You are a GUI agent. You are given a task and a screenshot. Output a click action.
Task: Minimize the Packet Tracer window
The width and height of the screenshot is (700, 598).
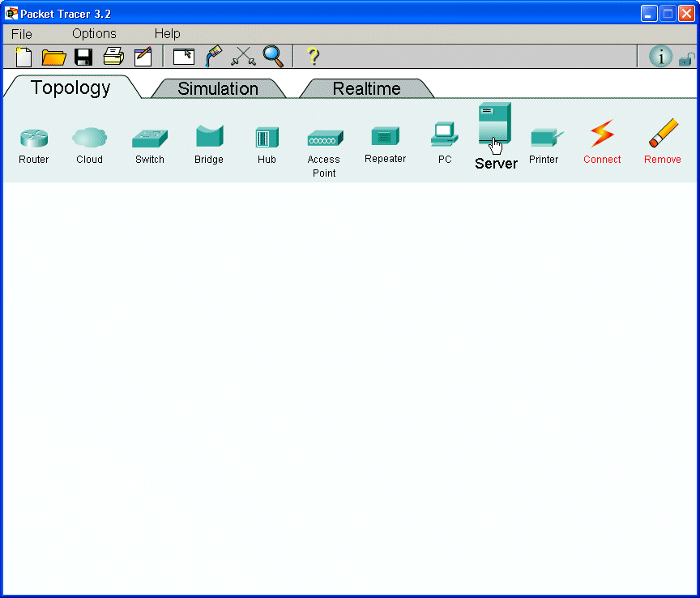649,14
